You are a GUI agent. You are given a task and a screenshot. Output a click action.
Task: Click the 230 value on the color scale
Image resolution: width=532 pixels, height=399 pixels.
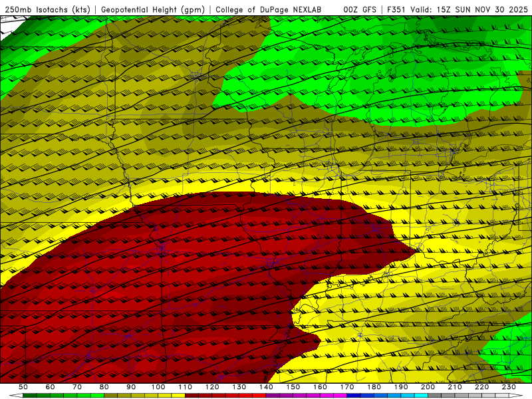tap(509, 387)
